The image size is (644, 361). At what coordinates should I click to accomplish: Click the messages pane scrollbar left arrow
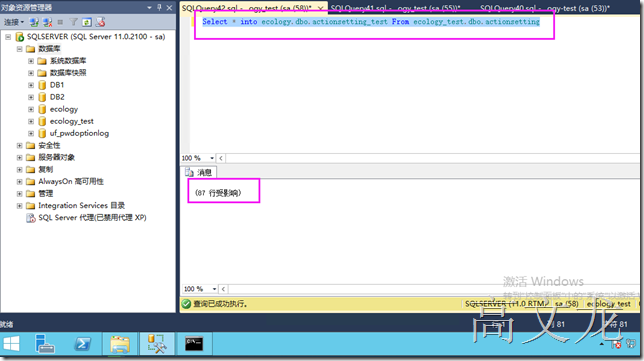pyautogui.click(x=223, y=289)
